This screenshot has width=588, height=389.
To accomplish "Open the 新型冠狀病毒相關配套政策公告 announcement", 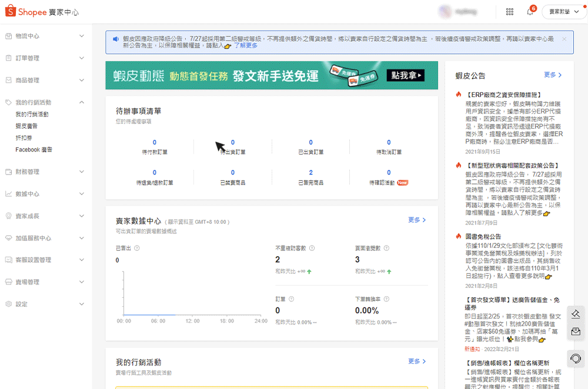I will [x=512, y=165].
